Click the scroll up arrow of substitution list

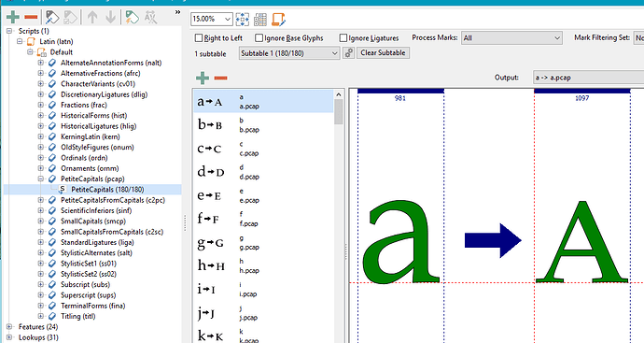pyautogui.click(x=339, y=94)
